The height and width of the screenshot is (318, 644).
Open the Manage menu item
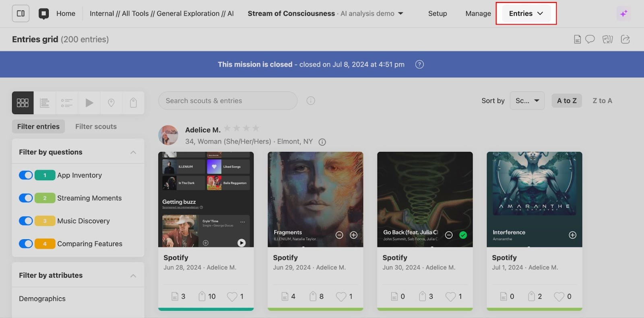coord(478,14)
